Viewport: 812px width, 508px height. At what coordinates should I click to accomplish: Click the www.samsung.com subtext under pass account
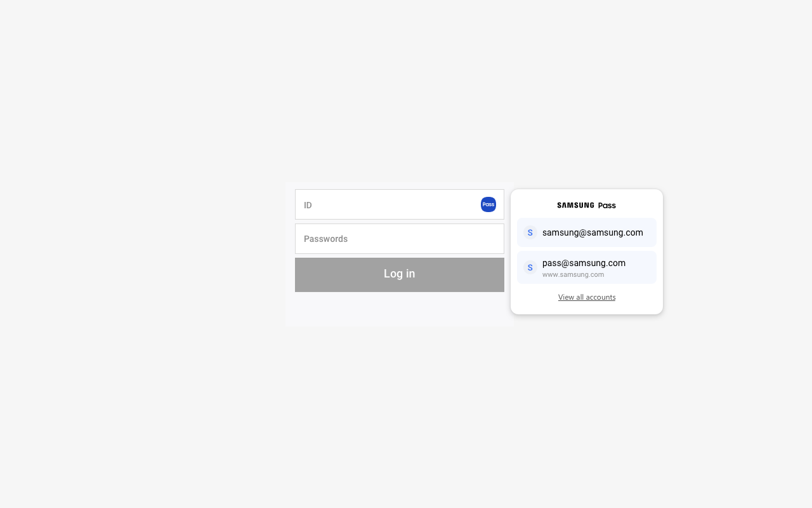573,274
